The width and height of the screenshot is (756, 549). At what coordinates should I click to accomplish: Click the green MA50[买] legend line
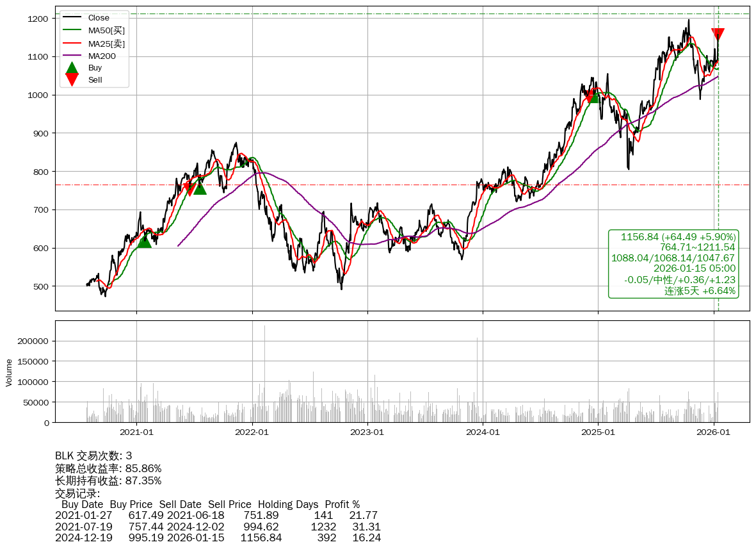point(72,30)
